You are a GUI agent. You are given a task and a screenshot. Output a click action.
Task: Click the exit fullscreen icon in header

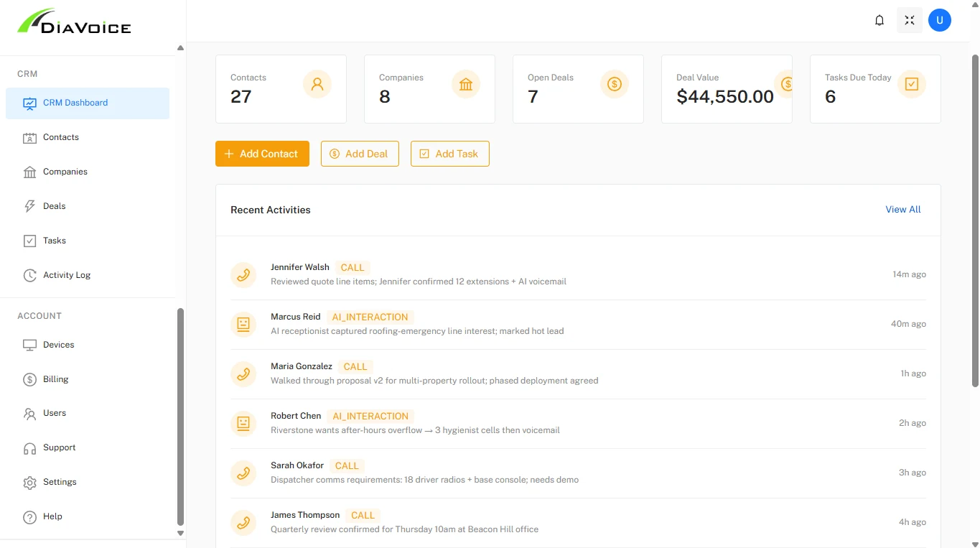pos(910,20)
